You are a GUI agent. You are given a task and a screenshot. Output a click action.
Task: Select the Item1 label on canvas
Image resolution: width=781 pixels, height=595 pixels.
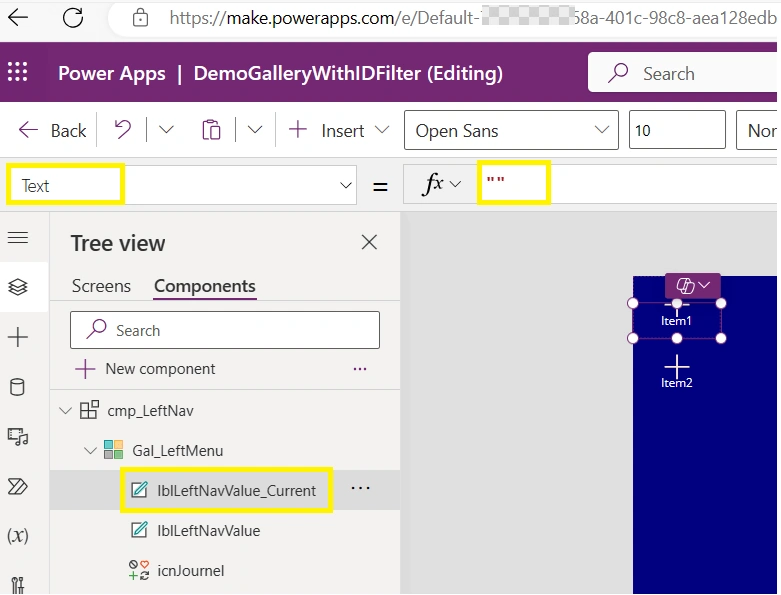(x=676, y=321)
